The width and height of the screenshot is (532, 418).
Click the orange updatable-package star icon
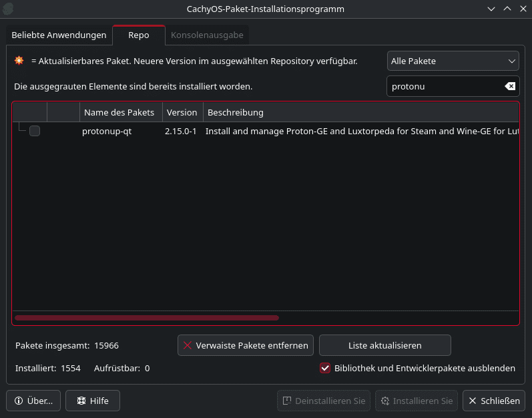pos(19,61)
